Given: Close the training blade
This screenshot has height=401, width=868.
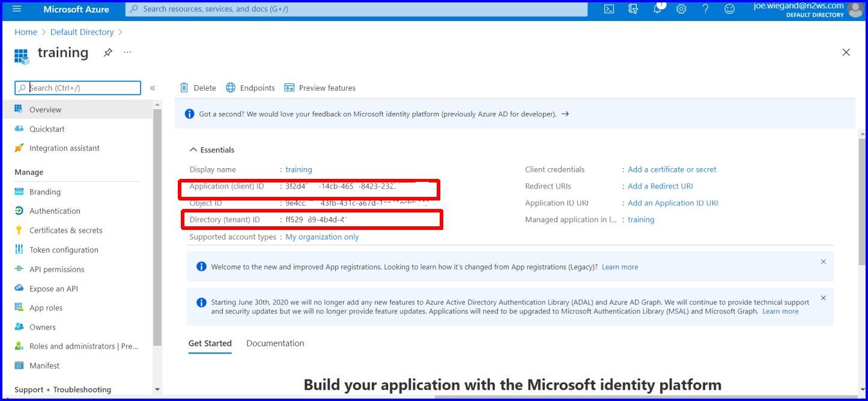Looking at the screenshot, I should pyautogui.click(x=846, y=52).
